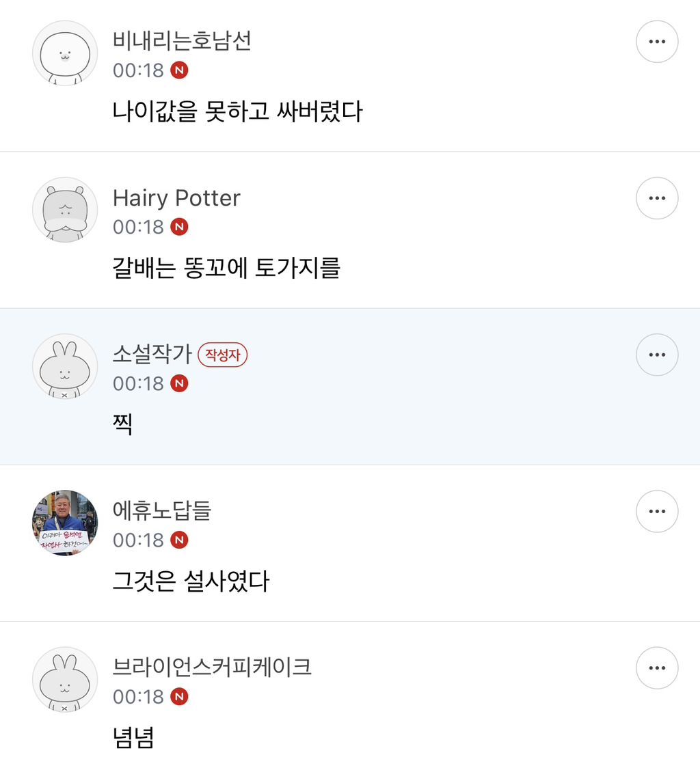The image size is (700, 770).
Task: Open the 소설작가 username link
Action: [152, 355]
